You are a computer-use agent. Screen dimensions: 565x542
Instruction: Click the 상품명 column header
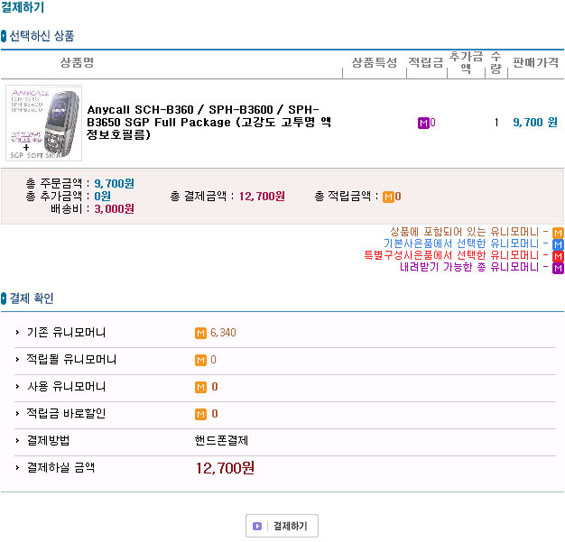pyautogui.click(x=77, y=63)
